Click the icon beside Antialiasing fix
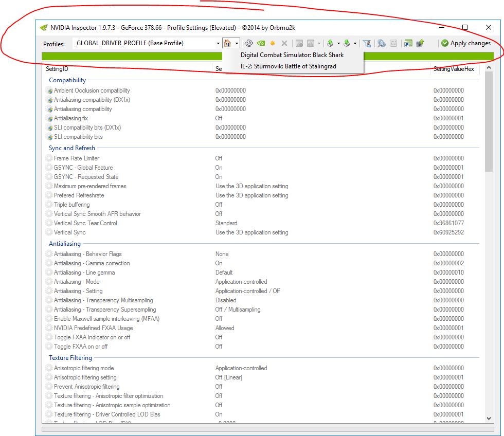This screenshot has width=504, height=436. tap(49, 118)
